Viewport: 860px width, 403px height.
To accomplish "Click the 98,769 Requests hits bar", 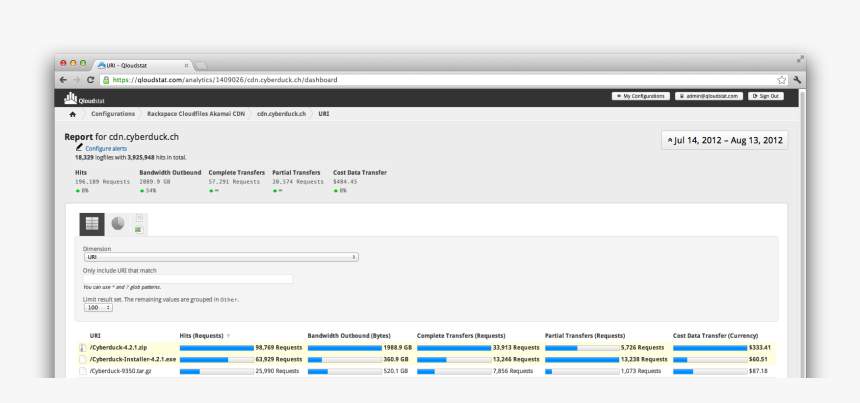I will [217, 348].
